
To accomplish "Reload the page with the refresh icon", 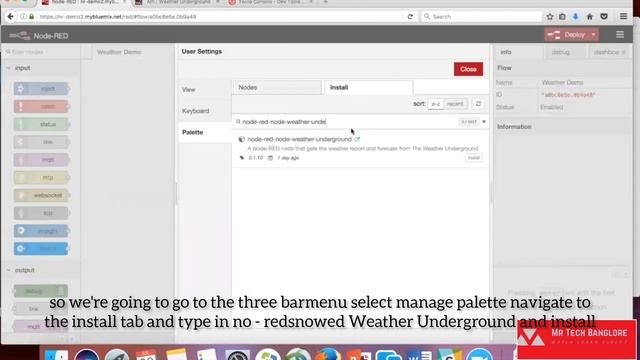I will coord(410,17).
